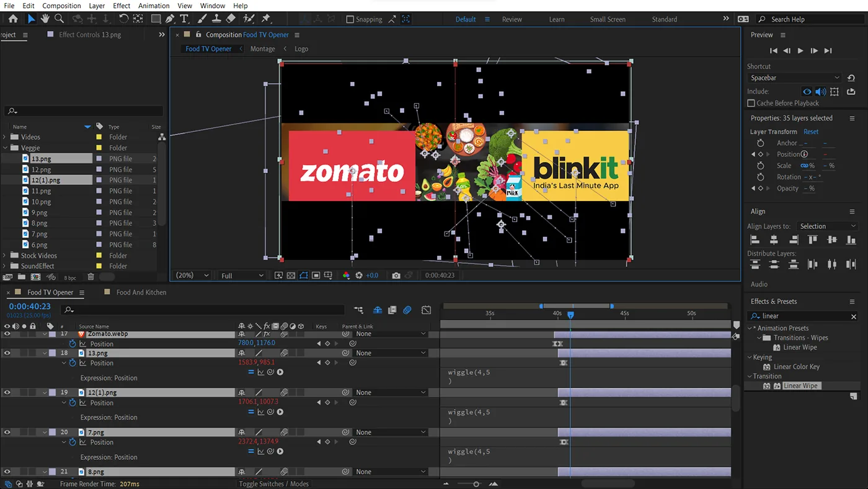Click the expression pick whip for 13.png
Image resolution: width=868 pixels, height=489 pixels.
tap(270, 372)
